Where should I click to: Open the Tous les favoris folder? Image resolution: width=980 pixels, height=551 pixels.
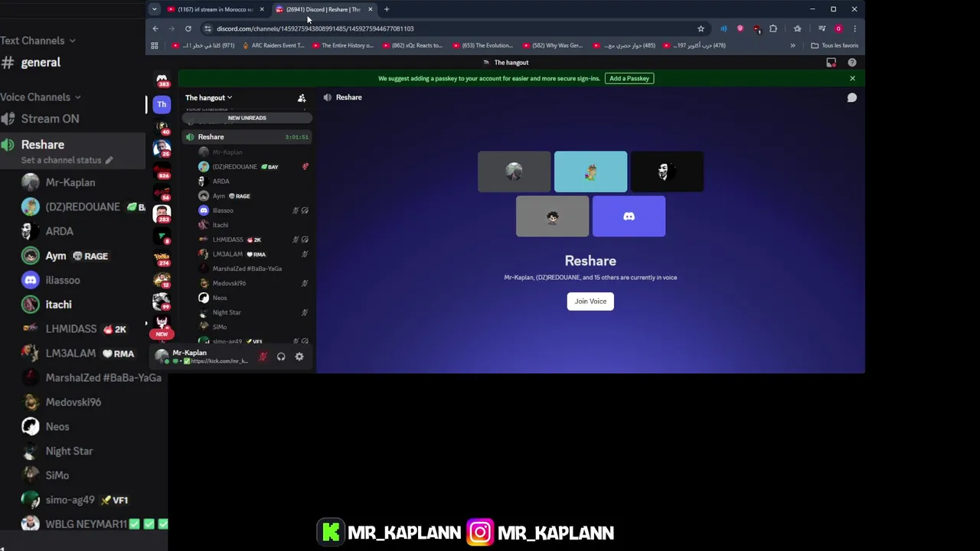835,45
